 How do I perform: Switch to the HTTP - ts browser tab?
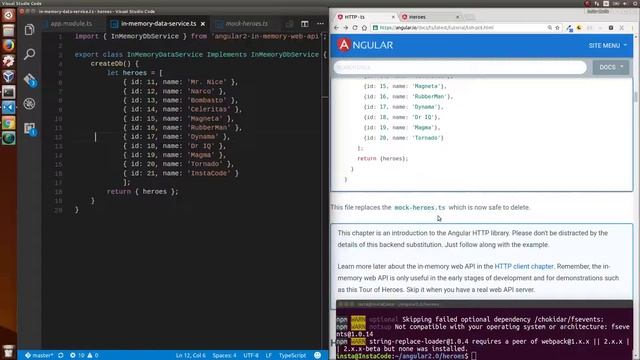tap(365, 17)
